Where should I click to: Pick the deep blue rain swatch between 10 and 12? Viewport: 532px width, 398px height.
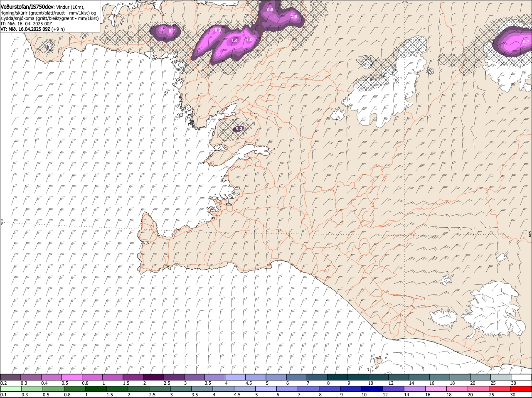[x=372, y=389]
